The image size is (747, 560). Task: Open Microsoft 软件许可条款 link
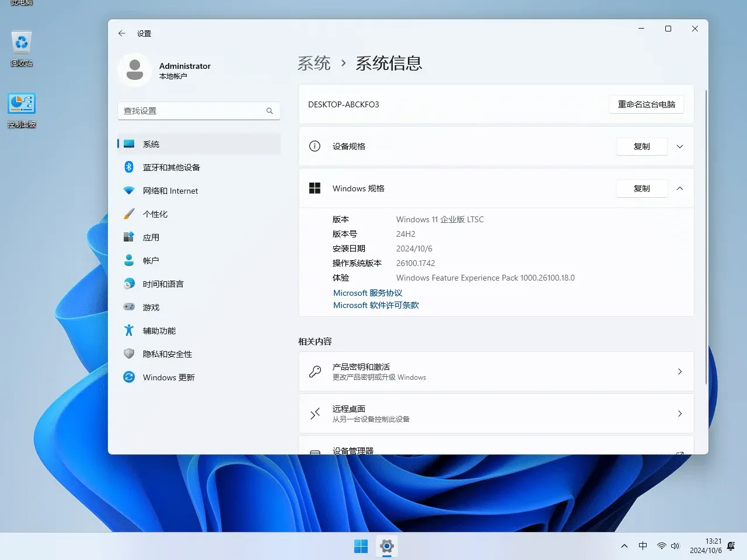(x=376, y=304)
